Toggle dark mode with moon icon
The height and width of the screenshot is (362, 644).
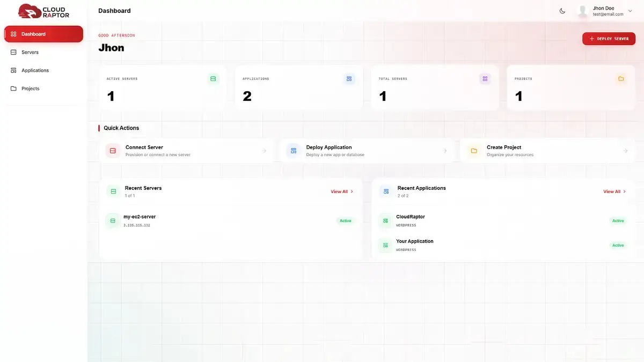[x=562, y=11]
